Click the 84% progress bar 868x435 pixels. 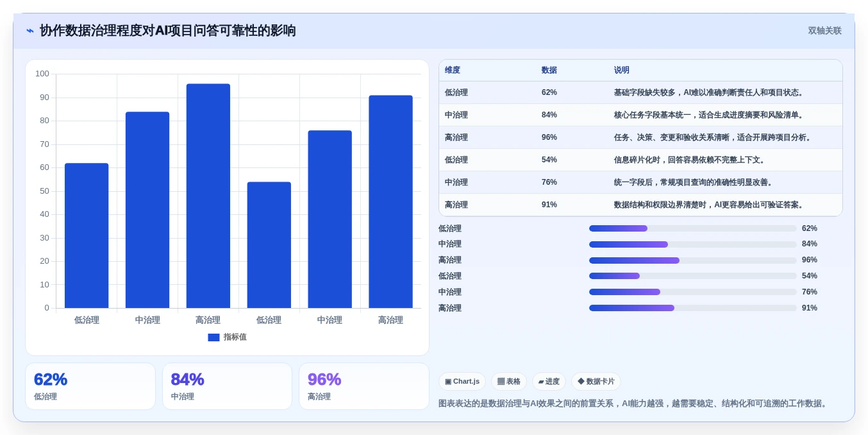coord(693,244)
